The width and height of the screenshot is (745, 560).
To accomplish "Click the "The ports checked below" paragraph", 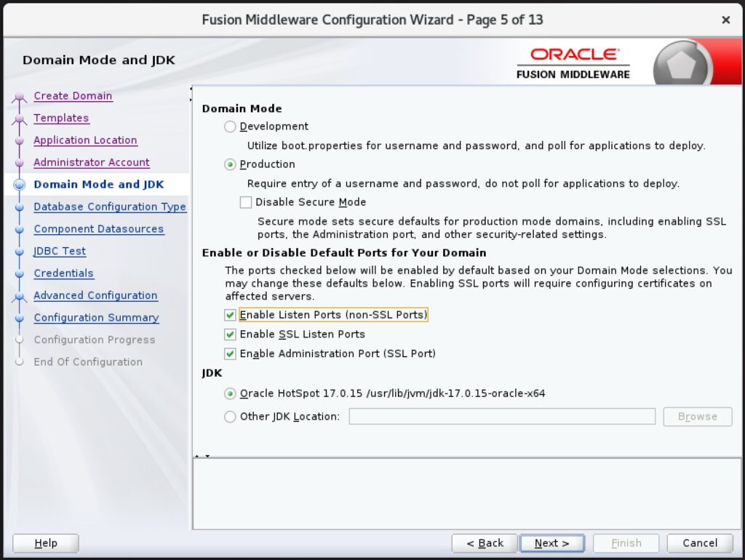I will 479,283.
